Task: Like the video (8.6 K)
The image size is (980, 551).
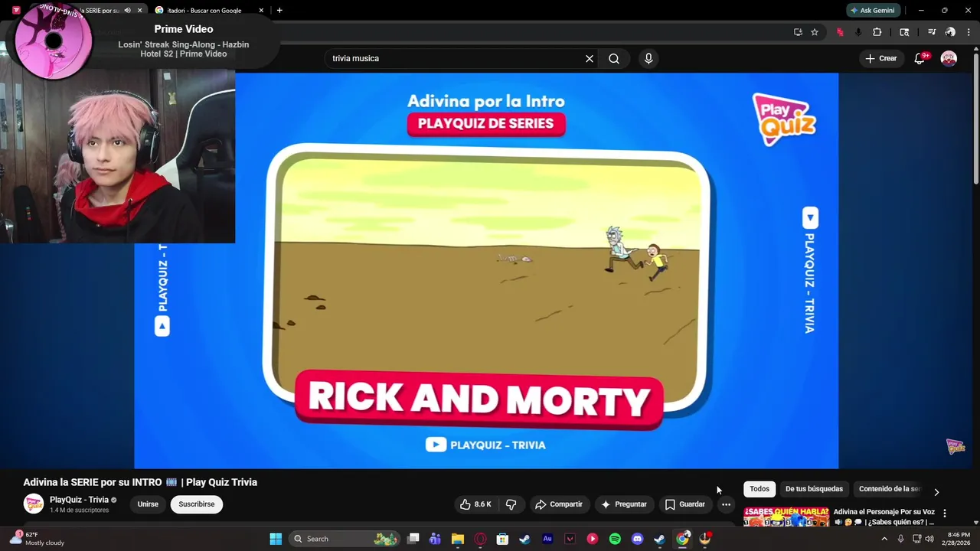Action: pyautogui.click(x=475, y=504)
